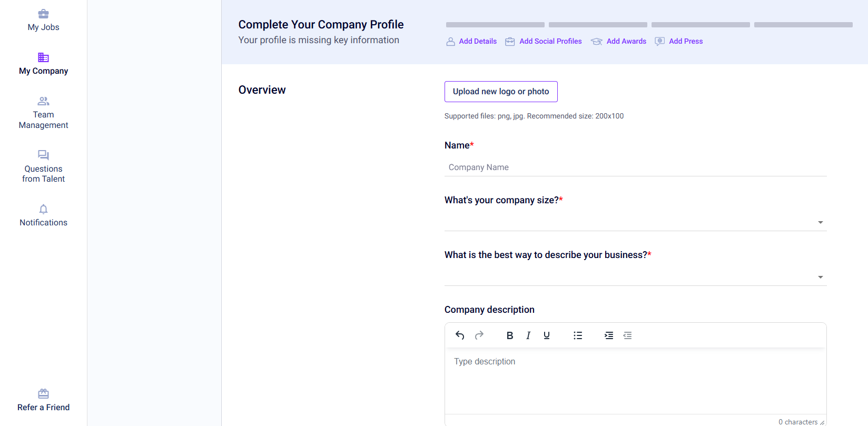This screenshot has height=426, width=868.
Task: Open My Jobs from the sidebar
Action: (43, 21)
